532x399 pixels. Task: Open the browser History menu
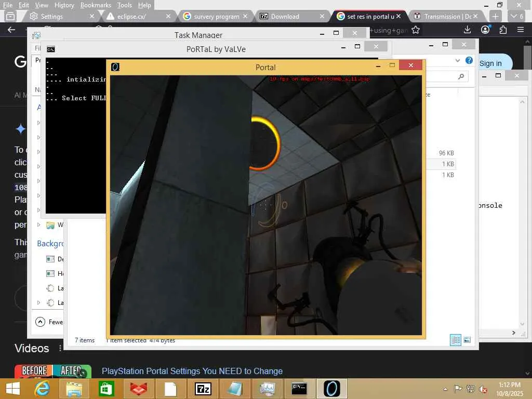[64, 5]
